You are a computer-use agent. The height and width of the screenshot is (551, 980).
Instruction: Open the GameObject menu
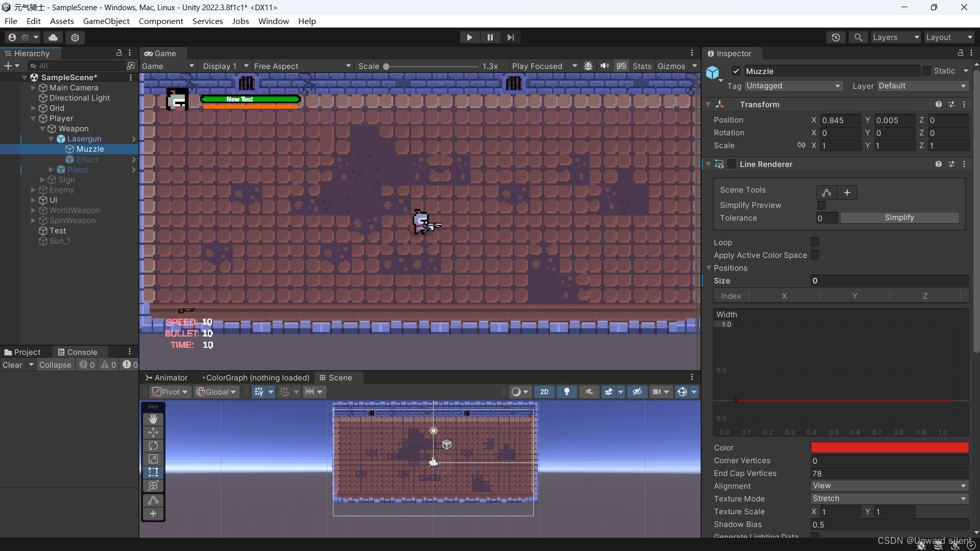pos(106,21)
